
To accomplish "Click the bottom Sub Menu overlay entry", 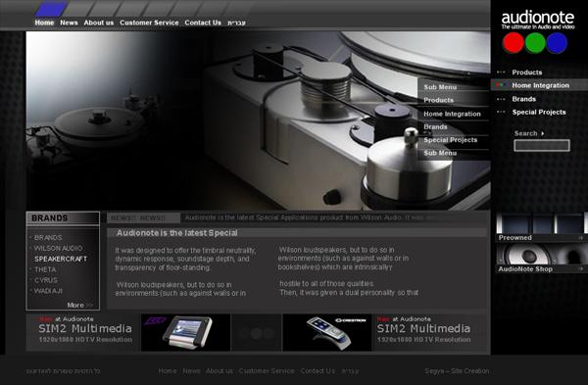I will (x=440, y=153).
